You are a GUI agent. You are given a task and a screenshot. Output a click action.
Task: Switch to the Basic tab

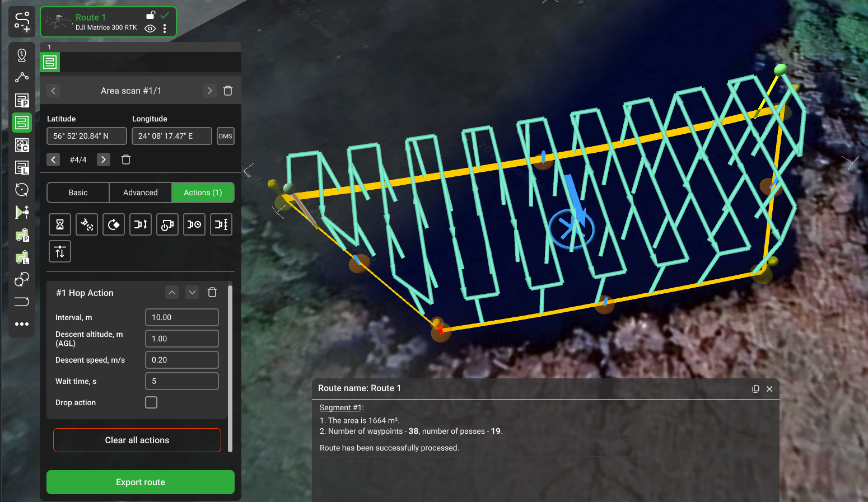(x=78, y=193)
